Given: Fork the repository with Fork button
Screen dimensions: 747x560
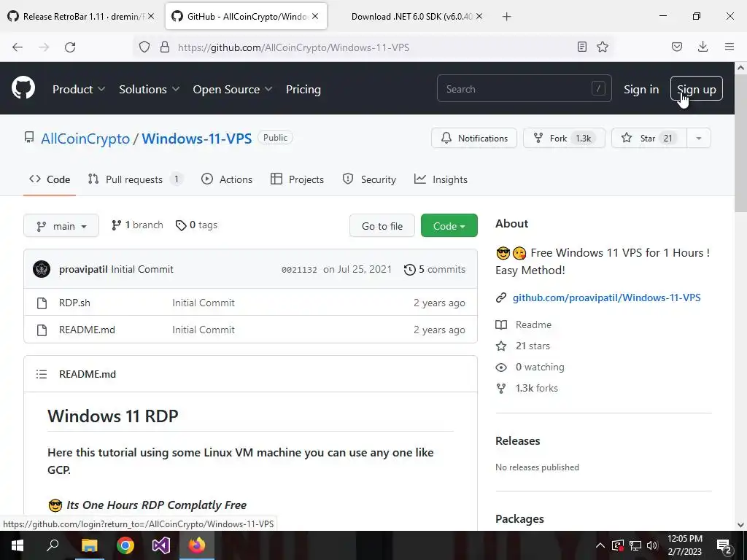Looking at the screenshot, I should click(x=564, y=138).
